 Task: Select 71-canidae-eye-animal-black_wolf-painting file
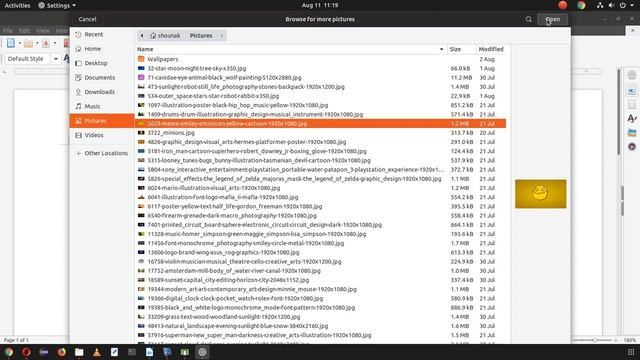[x=320, y=78]
